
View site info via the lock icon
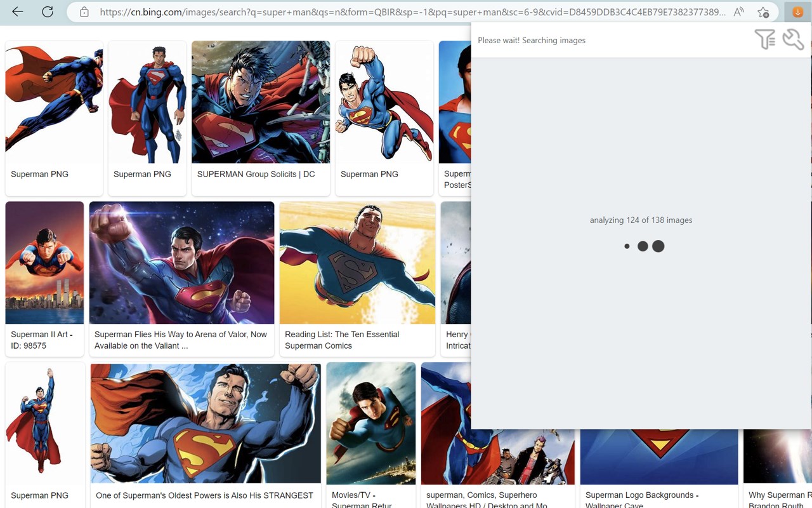point(84,12)
